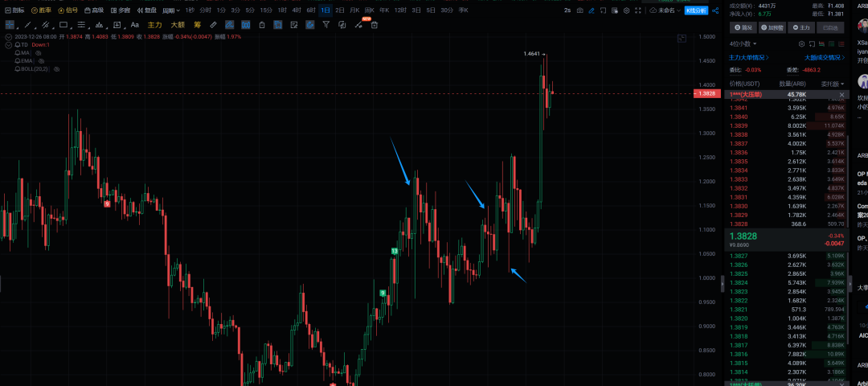Image resolution: width=868 pixels, height=386 pixels.
Task: Open the 指标 indicators menu
Action: [14, 10]
